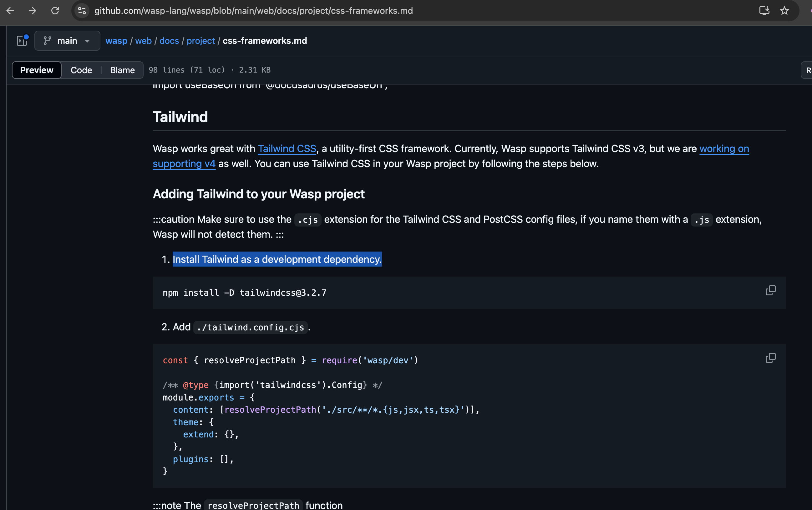Go back with the browser back arrow
Viewport: 812px width, 510px height.
(10, 11)
